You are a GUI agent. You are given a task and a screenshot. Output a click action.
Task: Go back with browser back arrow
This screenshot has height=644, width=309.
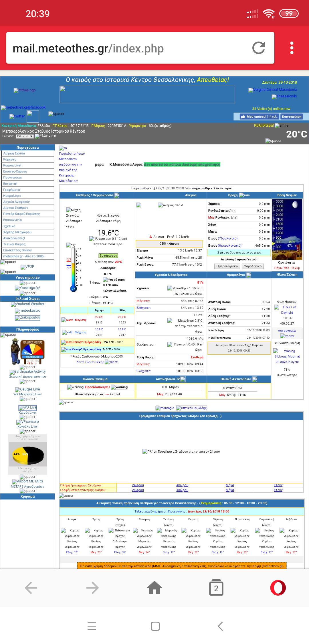point(31,588)
